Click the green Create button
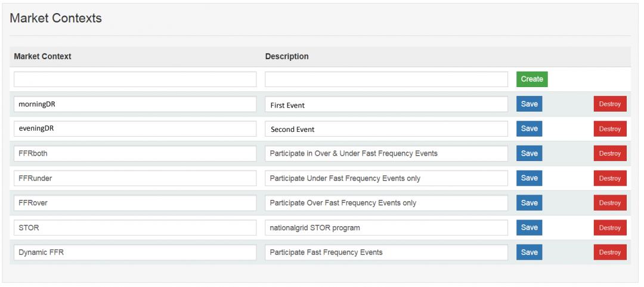Viewport: 644px width, 287px height. tap(531, 79)
